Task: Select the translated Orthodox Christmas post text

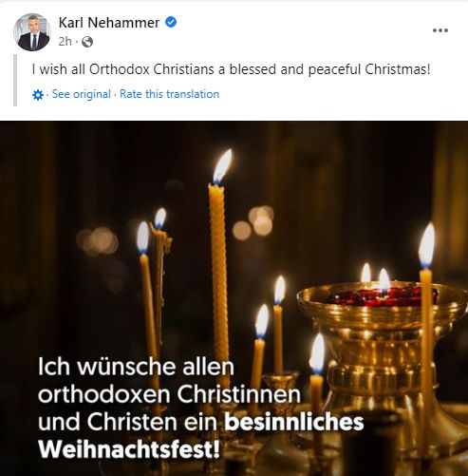Action: [x=232, y=69]
